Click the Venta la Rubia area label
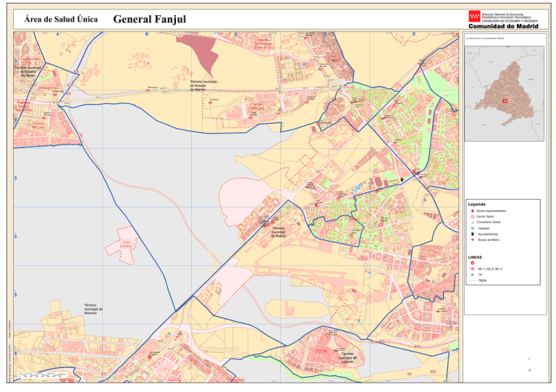Screen dimensions: 556x392 coord(125,243)
